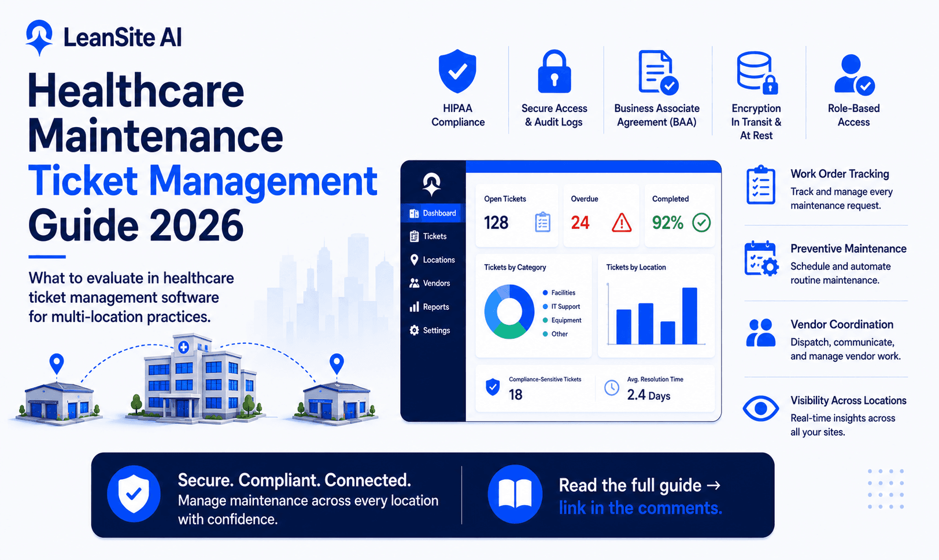Click the Open Tickets value 128
The image size is (939, 560).
[496, 222]
